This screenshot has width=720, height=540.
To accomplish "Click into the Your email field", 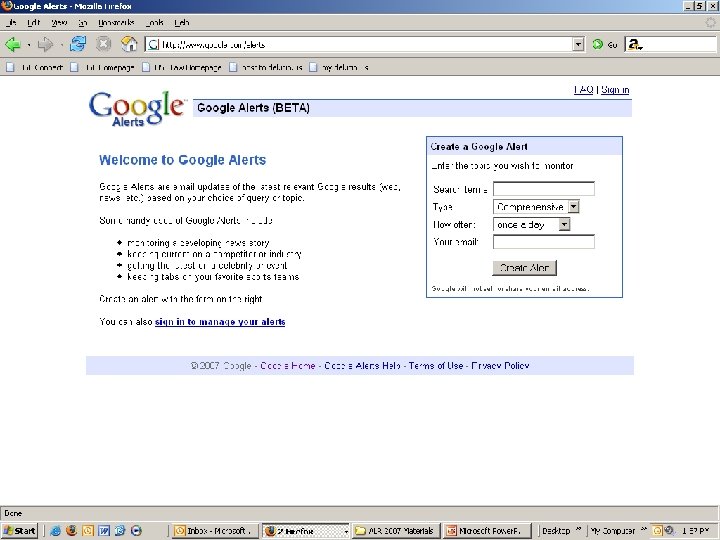I will tap(544, 242).
